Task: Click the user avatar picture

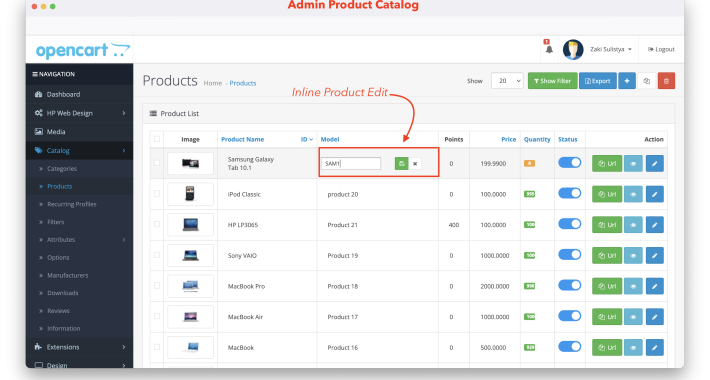Action: coord(573,49)
